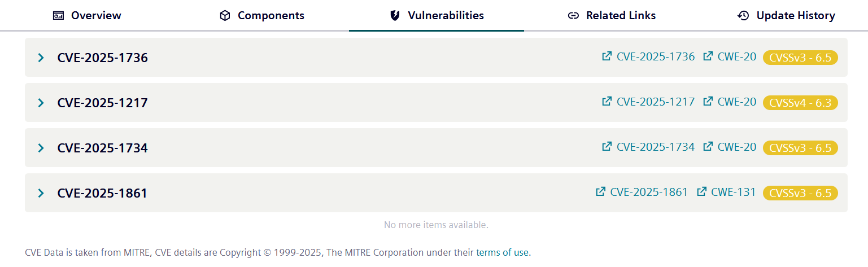
Task: Click the Vulnerabilities shield icon
Action: [x=395, y=16]
